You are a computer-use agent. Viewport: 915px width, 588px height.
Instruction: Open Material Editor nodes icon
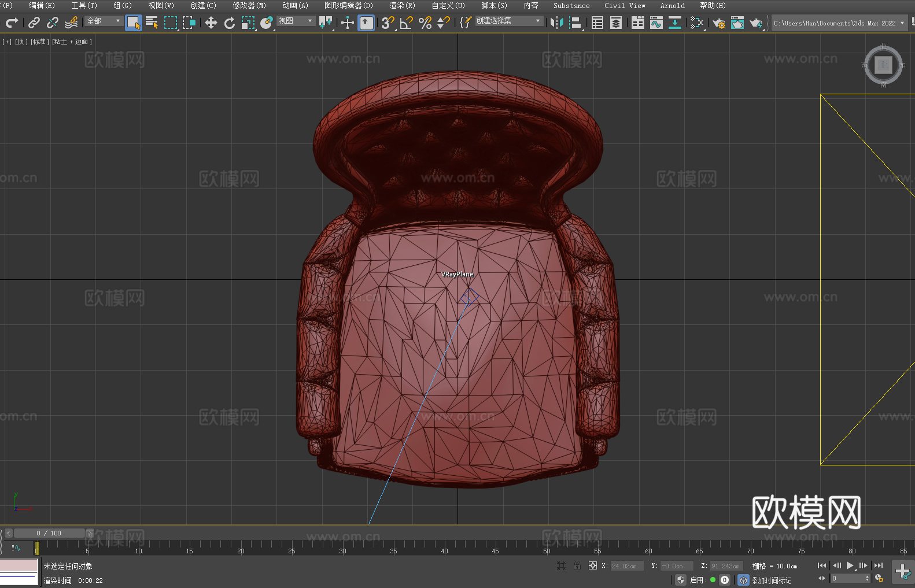pyautogui.click(x=697, y=23)
